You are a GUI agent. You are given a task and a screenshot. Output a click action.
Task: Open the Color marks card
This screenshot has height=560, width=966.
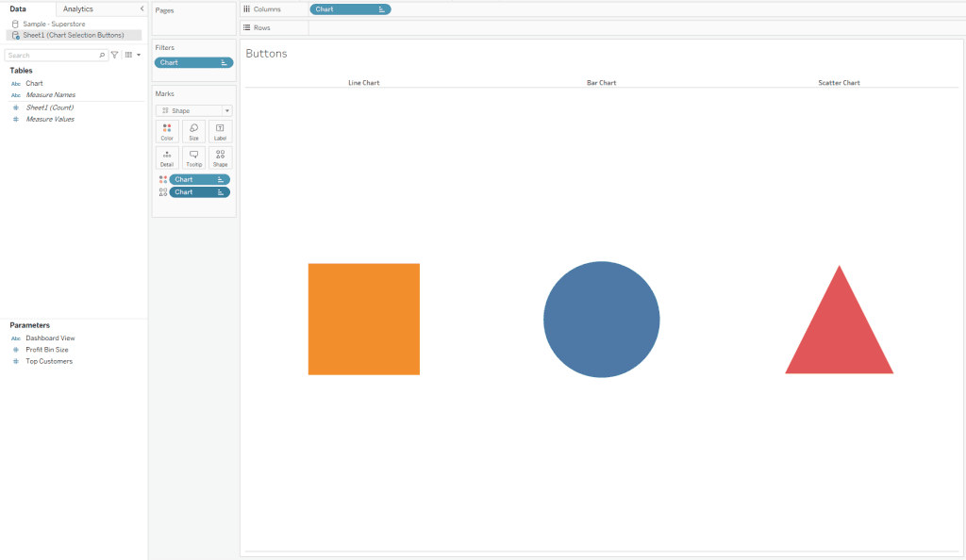[167, 131]
